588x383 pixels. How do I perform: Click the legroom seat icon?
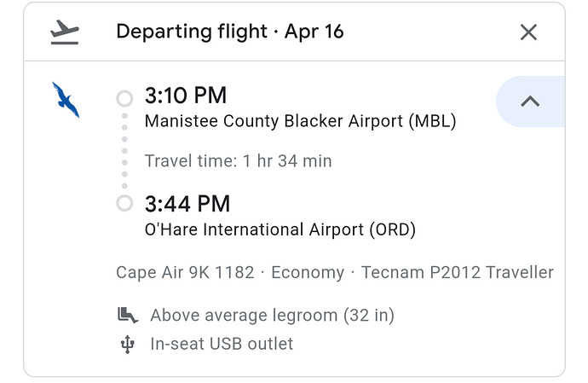pos(128,315)
